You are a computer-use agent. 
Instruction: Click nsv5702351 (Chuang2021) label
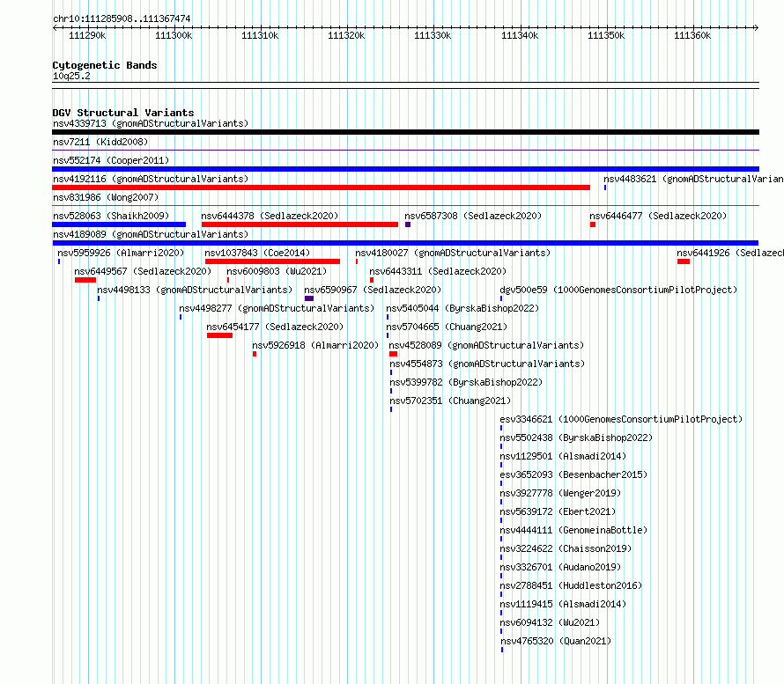click(x=450, y=401)
